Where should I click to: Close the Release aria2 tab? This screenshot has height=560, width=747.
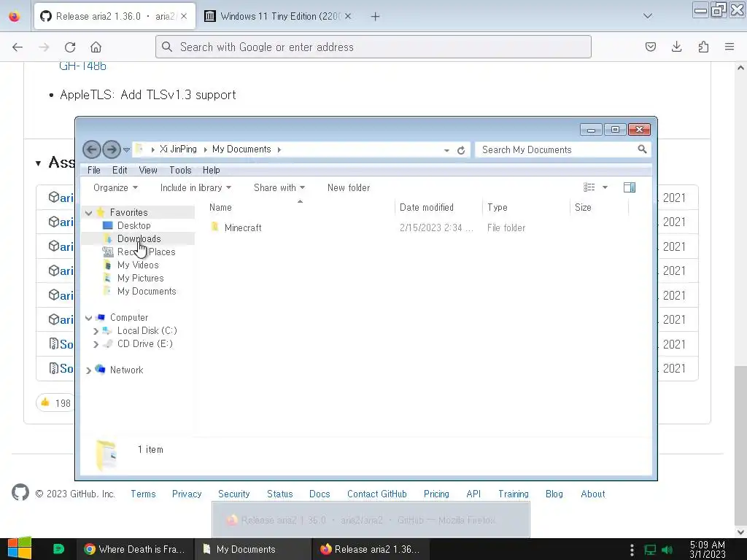184,16
